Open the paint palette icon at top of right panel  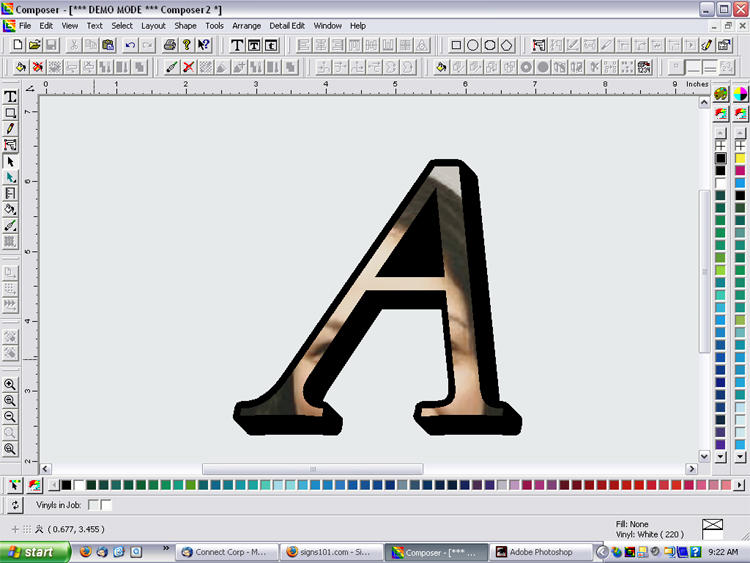pyautogui.click(x=721, y=94)
